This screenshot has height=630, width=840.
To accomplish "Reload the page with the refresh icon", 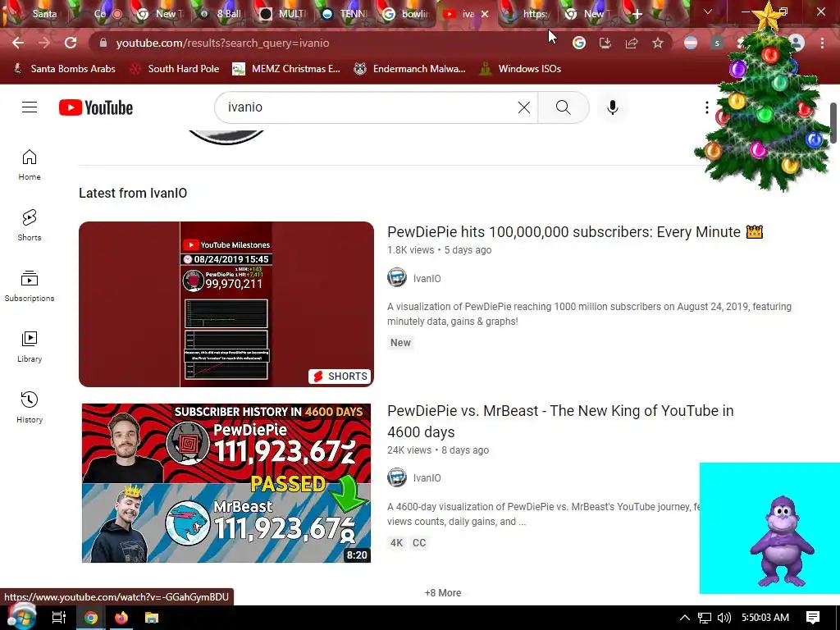I will click(x=71, y=43).
